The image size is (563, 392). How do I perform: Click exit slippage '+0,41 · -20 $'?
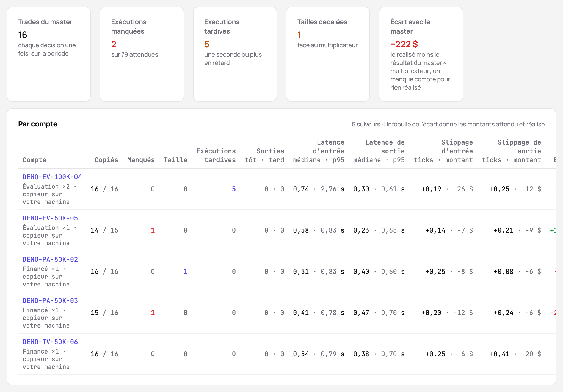coord(515,354)
